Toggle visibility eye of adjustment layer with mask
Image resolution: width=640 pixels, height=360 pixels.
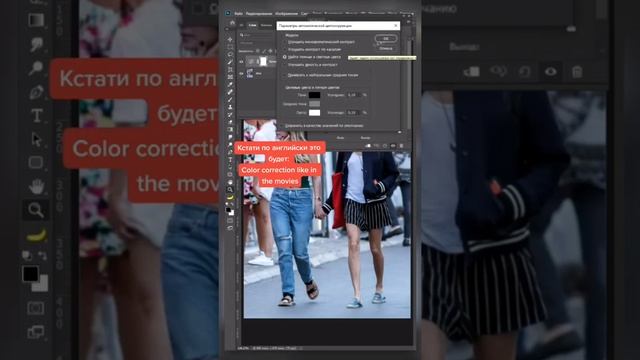click(241, 62)
